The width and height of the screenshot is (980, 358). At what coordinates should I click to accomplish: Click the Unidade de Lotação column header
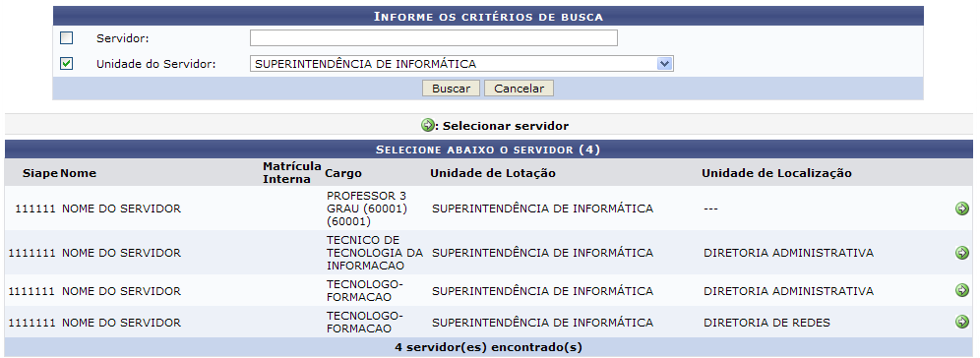(x=493, y=173)
